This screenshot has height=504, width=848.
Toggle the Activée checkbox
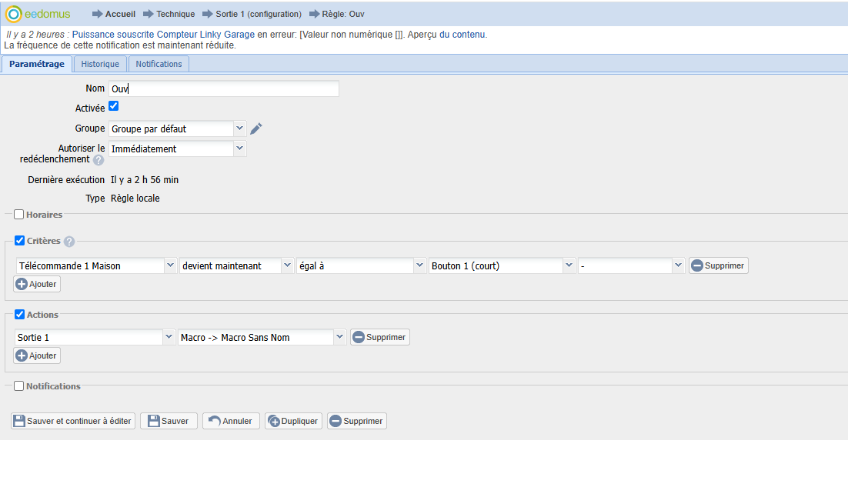pos(114,106)
